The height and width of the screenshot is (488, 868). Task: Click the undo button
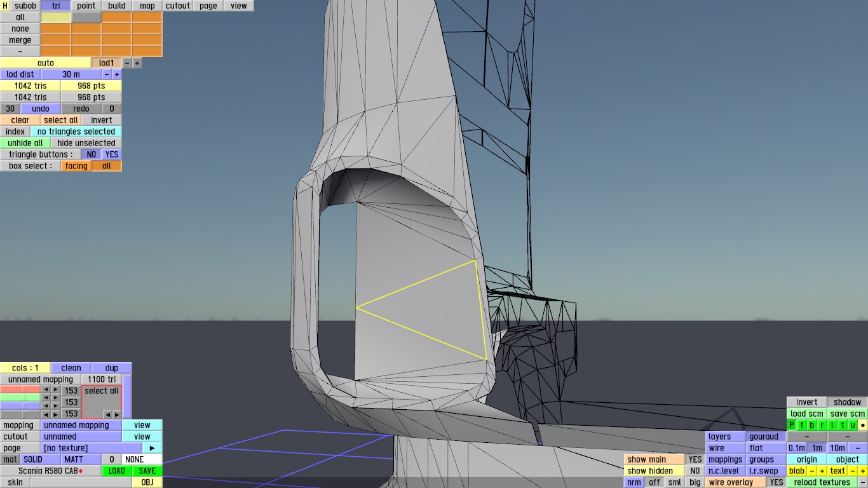tap(41, 109)
